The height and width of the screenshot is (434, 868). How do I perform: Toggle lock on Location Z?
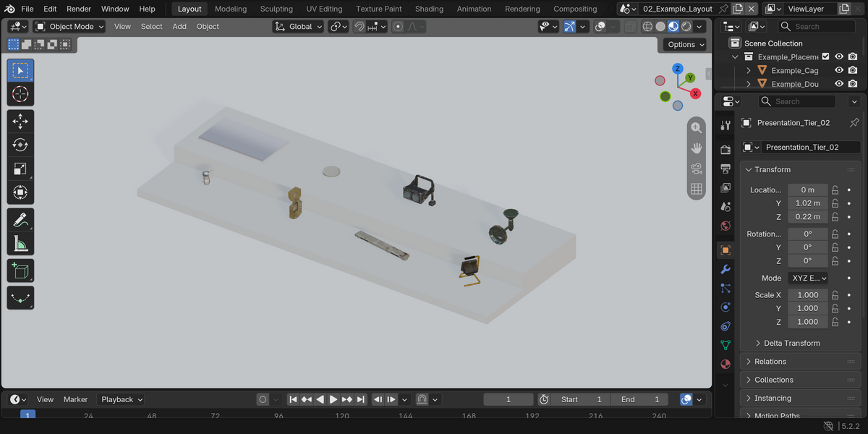pyautogui.click(x=835, y=217)
